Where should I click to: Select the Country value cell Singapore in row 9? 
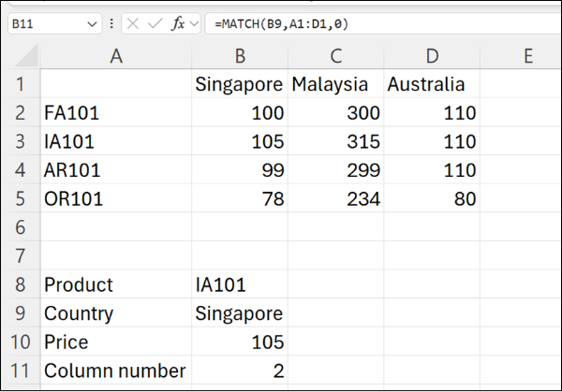coord(240,313)
